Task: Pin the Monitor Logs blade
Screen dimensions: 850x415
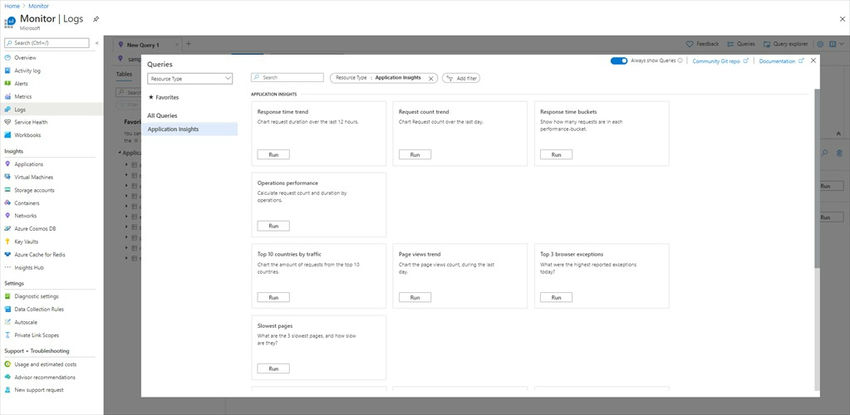Action: 96,18
